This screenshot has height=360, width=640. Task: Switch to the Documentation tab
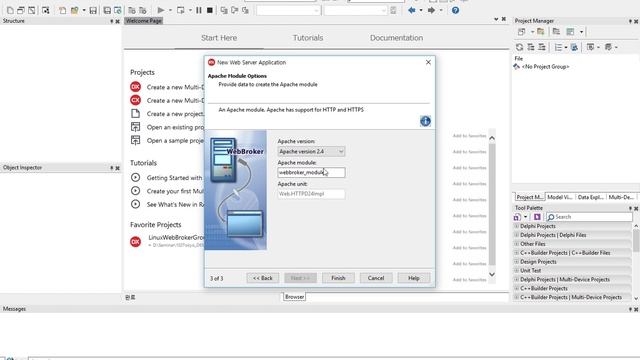396,38
